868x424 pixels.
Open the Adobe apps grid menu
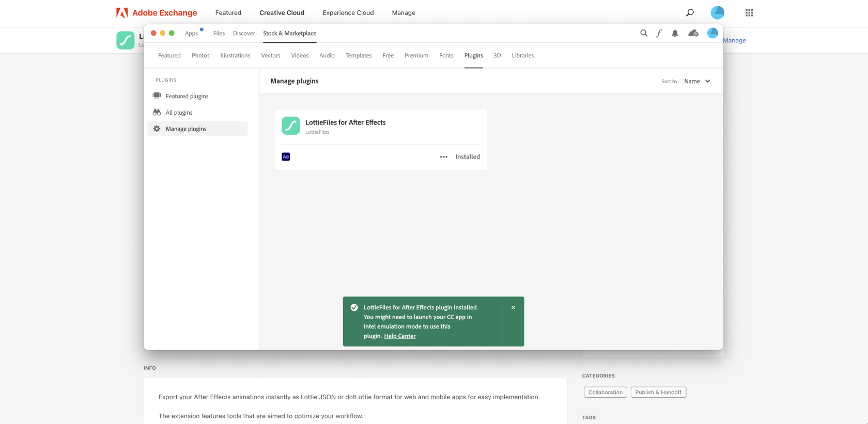point(749,12)
